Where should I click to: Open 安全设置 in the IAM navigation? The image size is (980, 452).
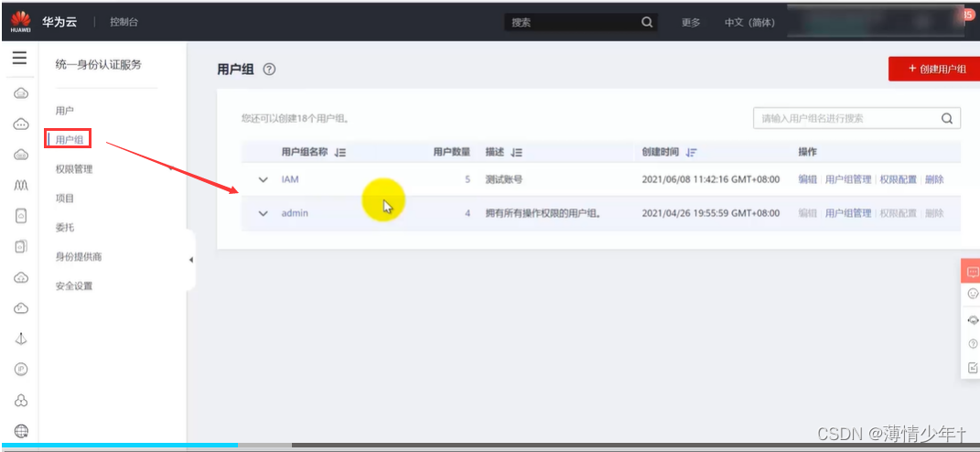click(x=74, y=286)
